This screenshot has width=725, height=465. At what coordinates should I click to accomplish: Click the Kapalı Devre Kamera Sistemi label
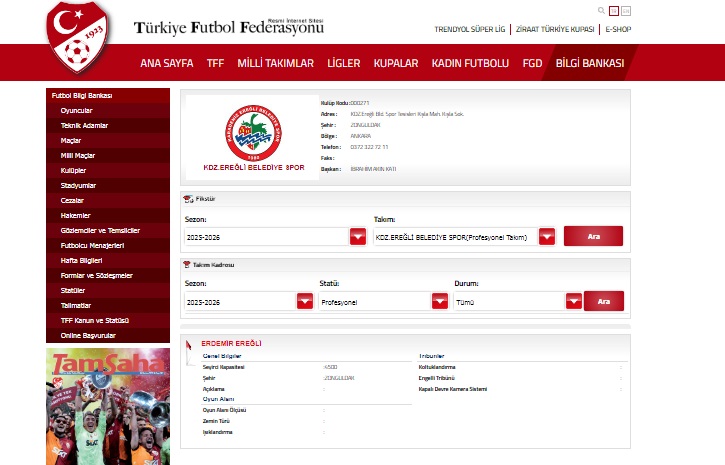point(453,389)
